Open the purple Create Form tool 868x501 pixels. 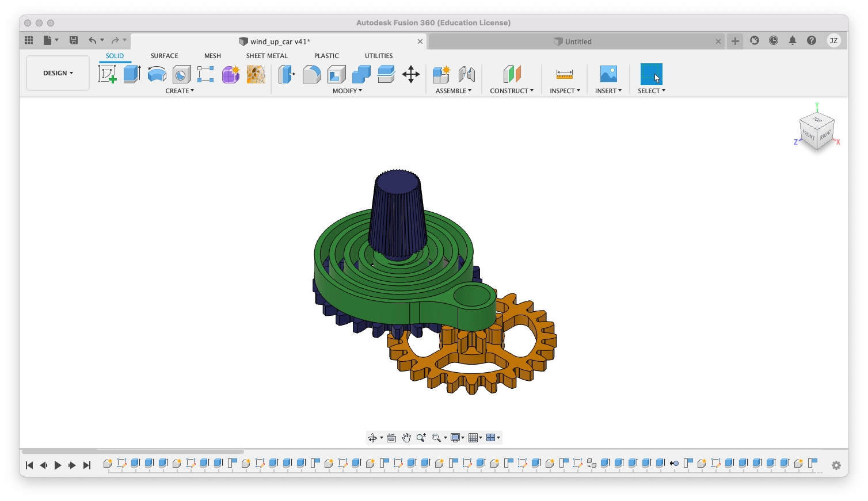(231, 74)
